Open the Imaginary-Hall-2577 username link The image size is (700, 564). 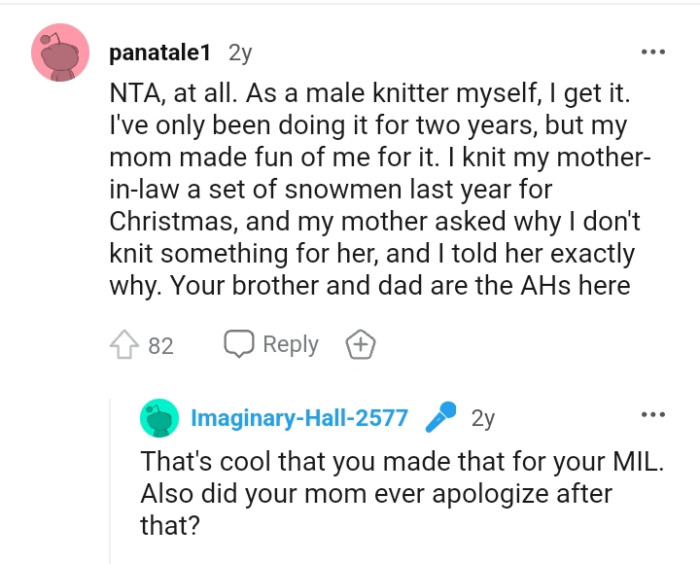click(x=299, y=418)
